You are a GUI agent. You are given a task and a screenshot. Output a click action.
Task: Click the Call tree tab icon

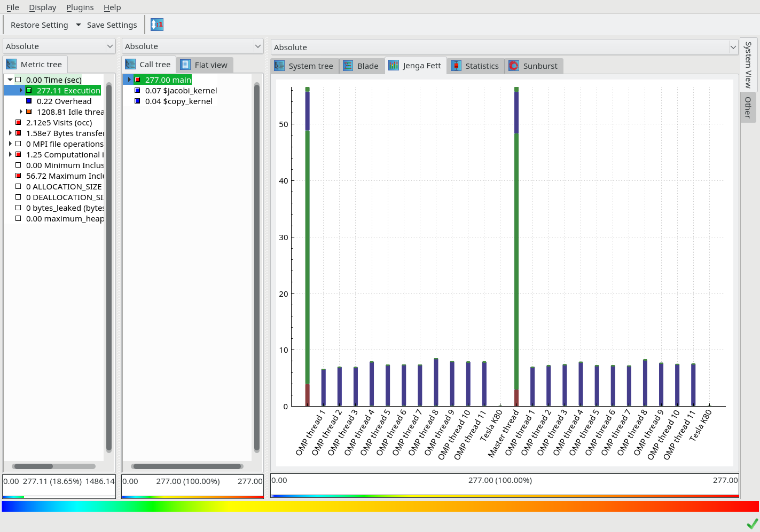(x=130, y=65)
